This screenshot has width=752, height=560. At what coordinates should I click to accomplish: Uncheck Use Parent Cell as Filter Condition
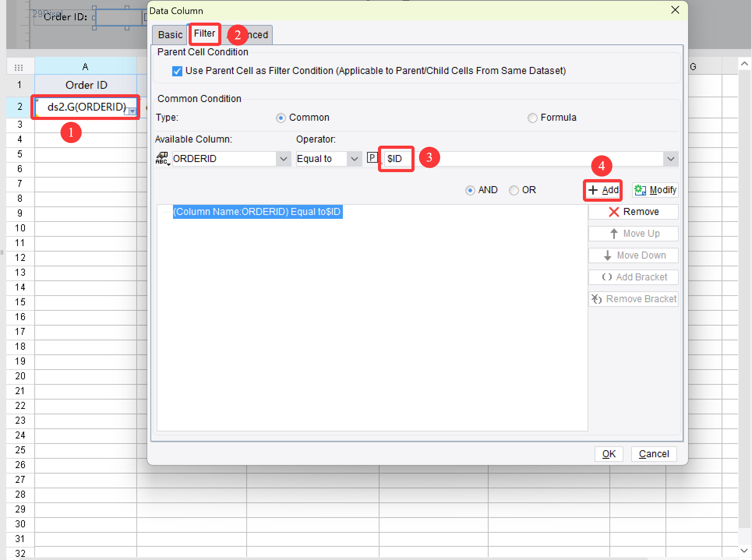pyautogui.click(x=177, y=70)
